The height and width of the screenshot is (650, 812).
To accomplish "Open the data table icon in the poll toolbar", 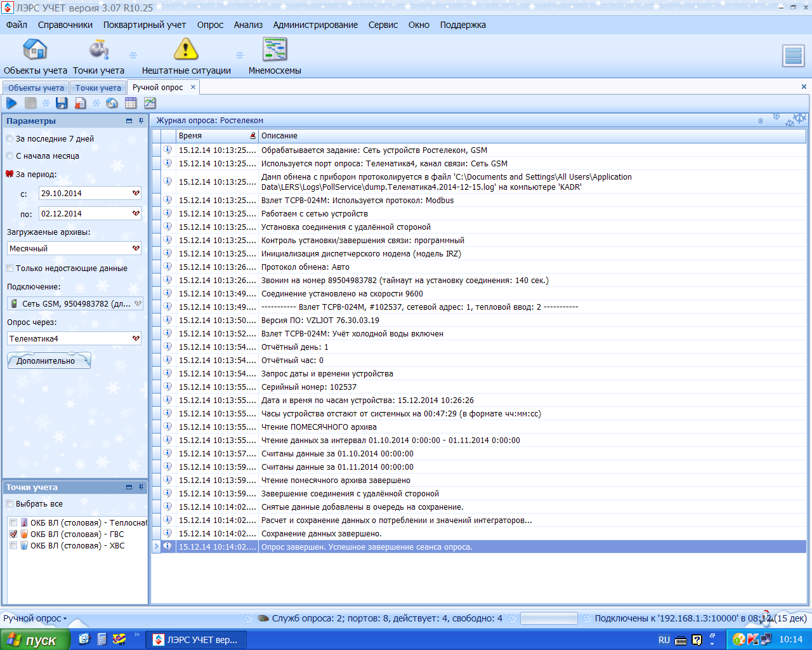I will coord(131,103).
